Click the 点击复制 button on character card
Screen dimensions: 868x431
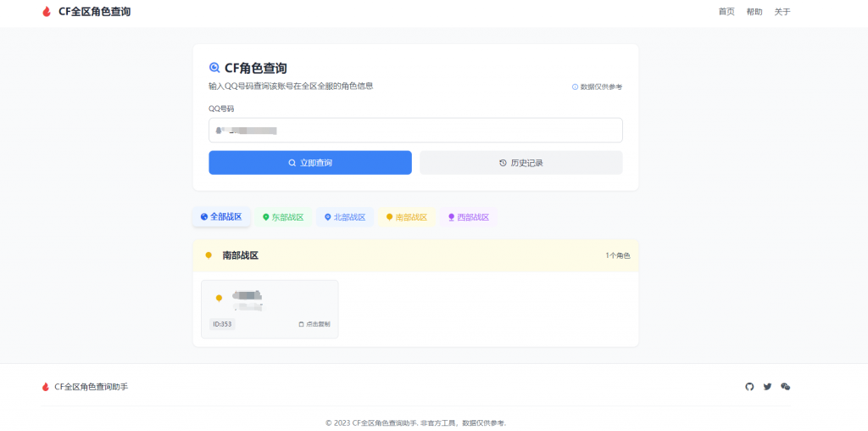(314, 324)
